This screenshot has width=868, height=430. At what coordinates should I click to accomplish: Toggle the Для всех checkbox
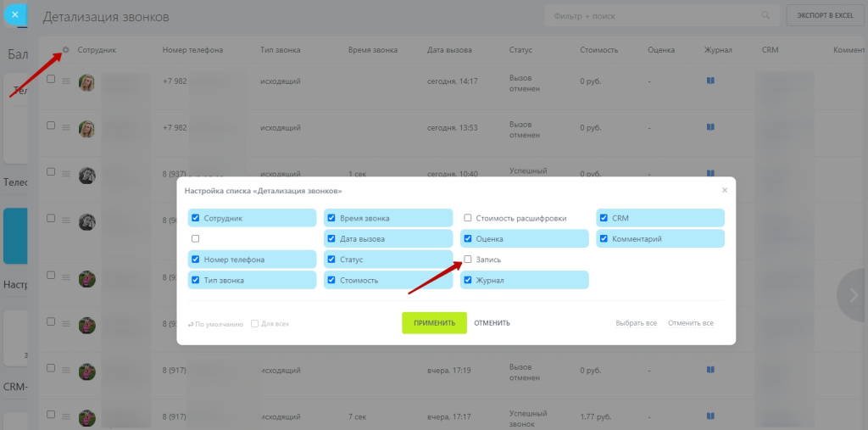coord(254,323)
